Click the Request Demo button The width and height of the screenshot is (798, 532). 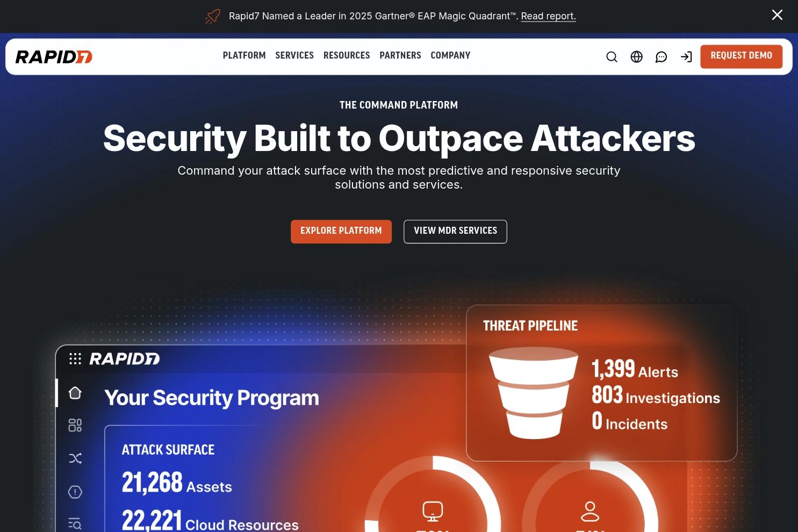click(741, 56)
